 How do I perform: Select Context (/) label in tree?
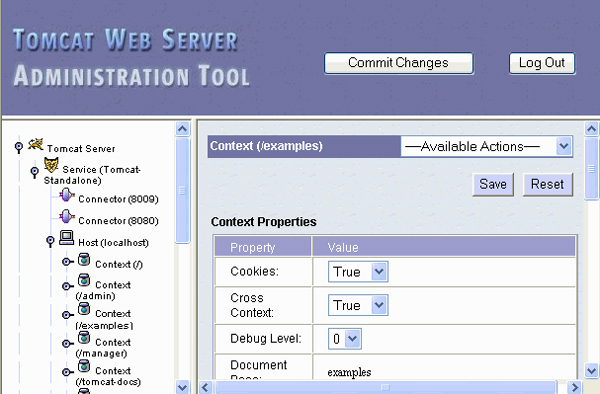(119, 264)
